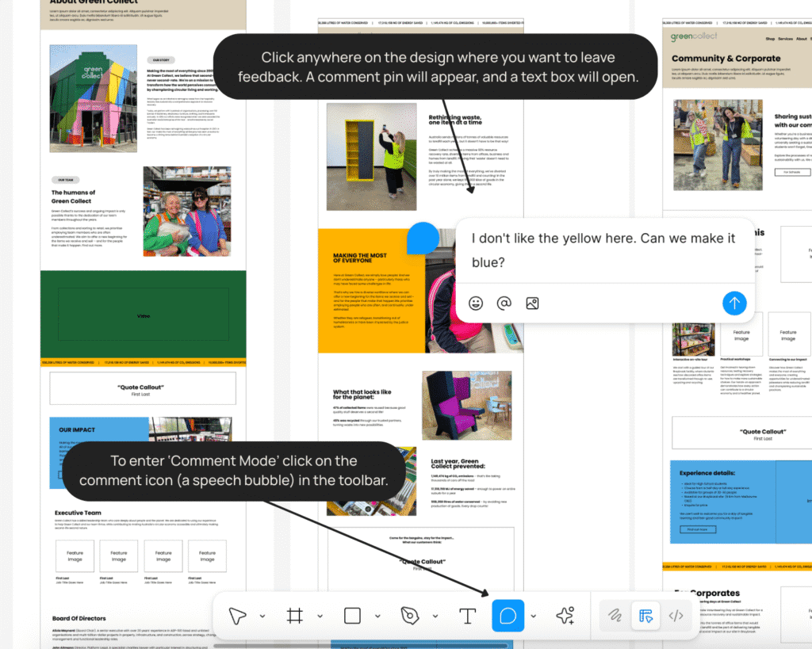812x649 pixels.
Task: Select the Text tool
Action: 467,616
